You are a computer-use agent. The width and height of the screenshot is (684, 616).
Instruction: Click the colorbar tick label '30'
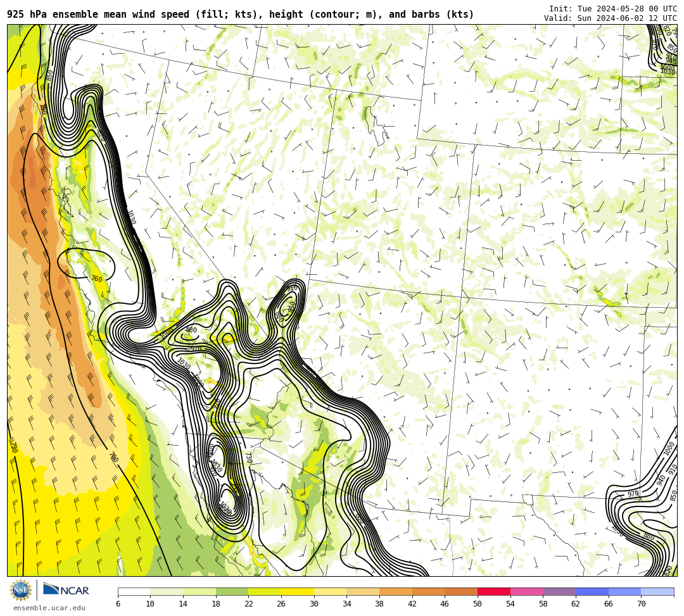(313, 604)
